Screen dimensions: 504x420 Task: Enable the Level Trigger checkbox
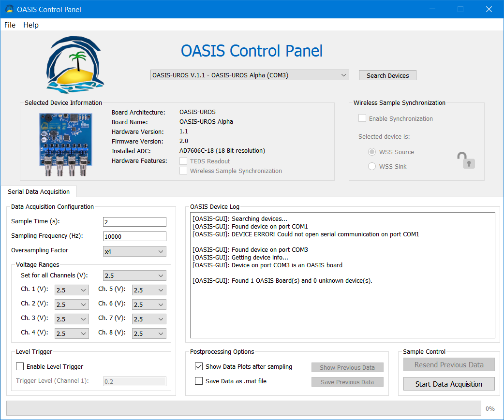(x=20, y=366)
